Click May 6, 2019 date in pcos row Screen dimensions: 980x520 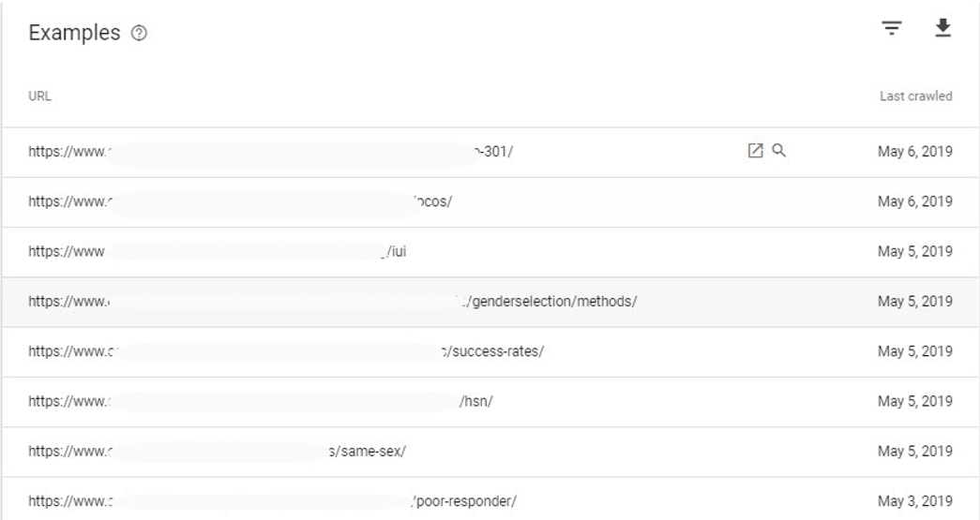915,201
